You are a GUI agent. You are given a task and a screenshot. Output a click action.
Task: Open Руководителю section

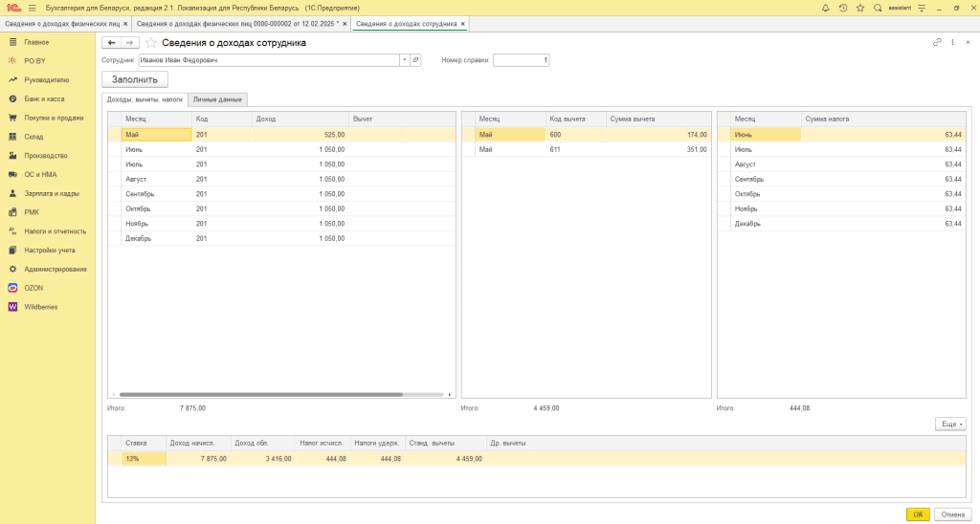pyautogui.click(x=46, y=80)
